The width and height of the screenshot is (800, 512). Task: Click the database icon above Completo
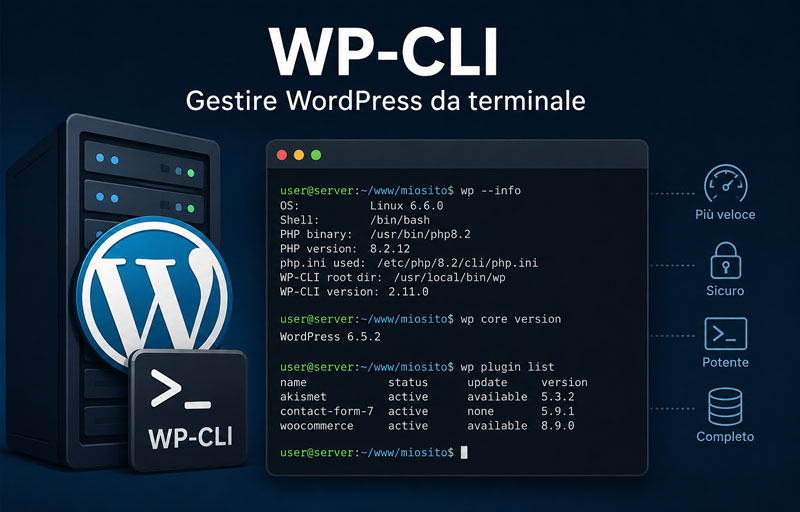(x=725, y=406)
